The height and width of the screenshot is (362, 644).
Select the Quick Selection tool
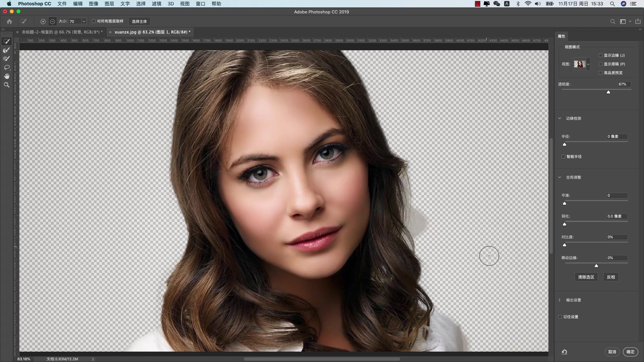coord(6,41)
